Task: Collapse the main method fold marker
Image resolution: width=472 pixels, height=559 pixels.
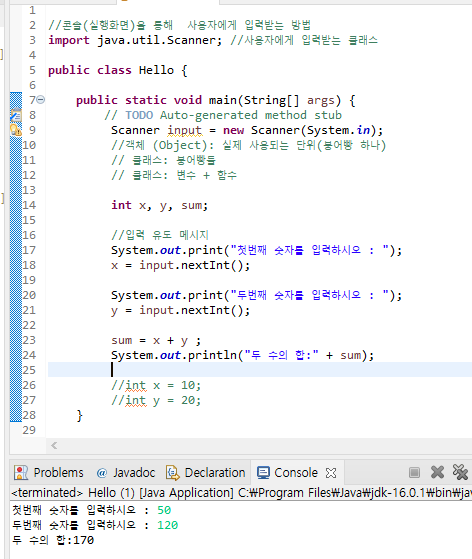Action: 41,99
